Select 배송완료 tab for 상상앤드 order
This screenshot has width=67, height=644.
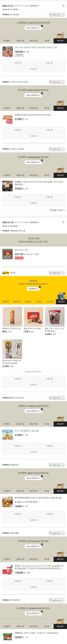(60, 175)
